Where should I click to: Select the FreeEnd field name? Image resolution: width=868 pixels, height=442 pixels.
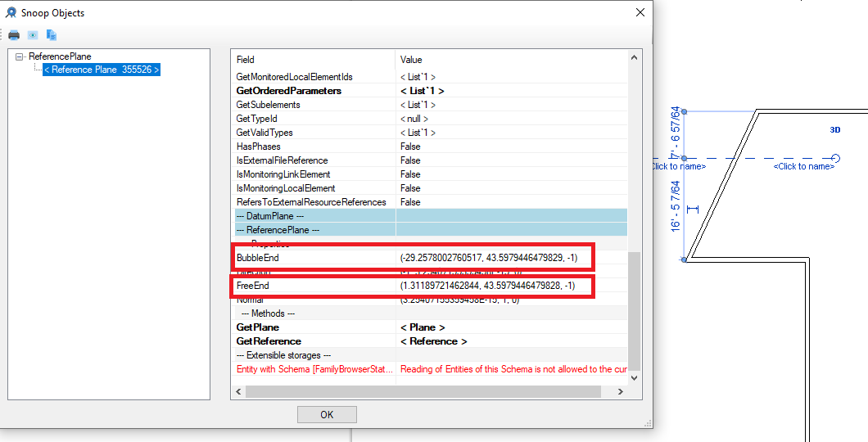point(252,286)
